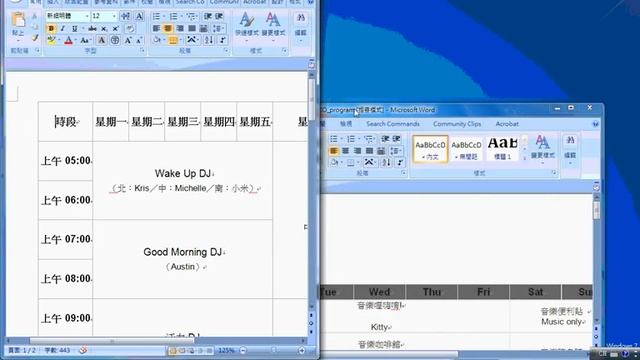The image size is (640, 360).
Task: Align text left in left window
Action: point(156,28)
